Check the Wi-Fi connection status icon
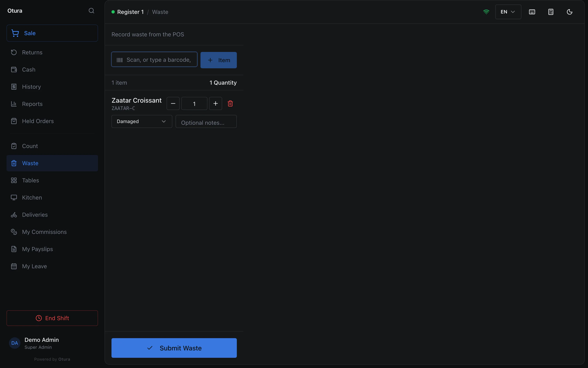The height and width of the screenshot is (368, 588). (486, 12)
